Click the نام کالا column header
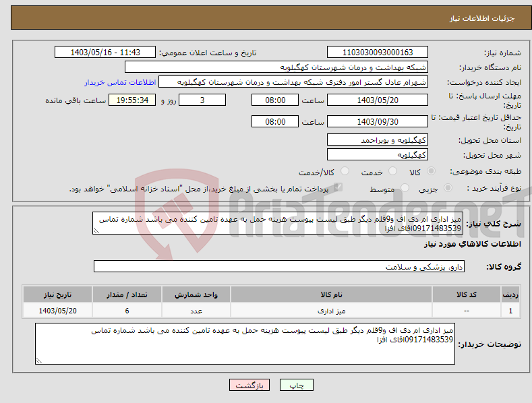 [331, 294]
